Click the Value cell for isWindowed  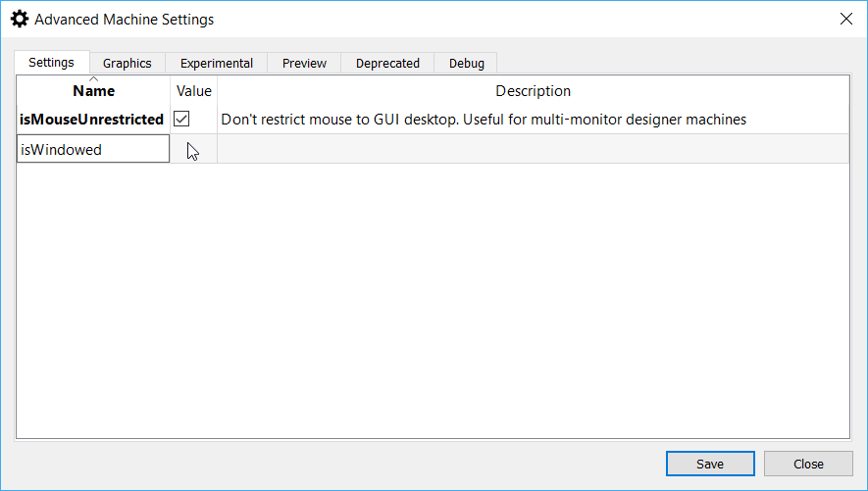tap(193, 150)
